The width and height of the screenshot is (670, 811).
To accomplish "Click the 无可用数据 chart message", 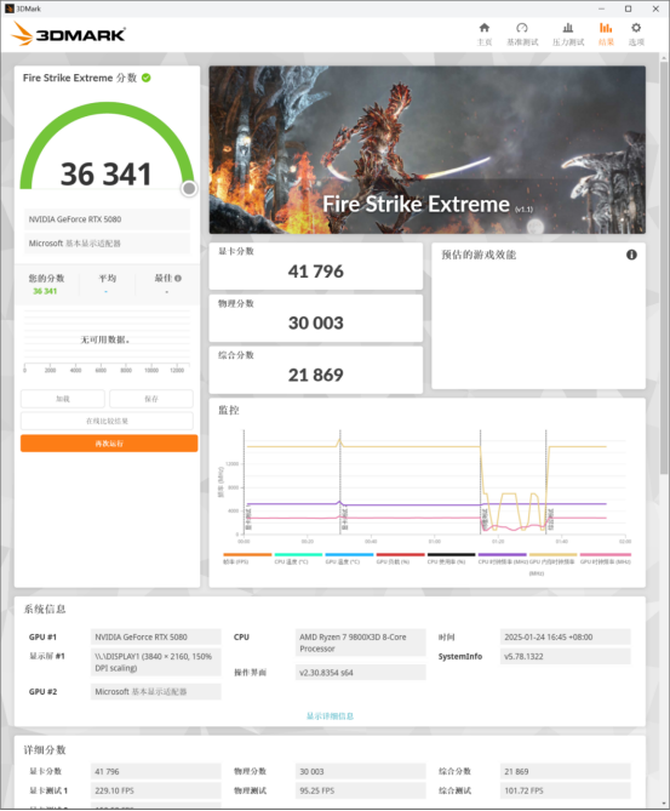I will (x=105, y=339).
